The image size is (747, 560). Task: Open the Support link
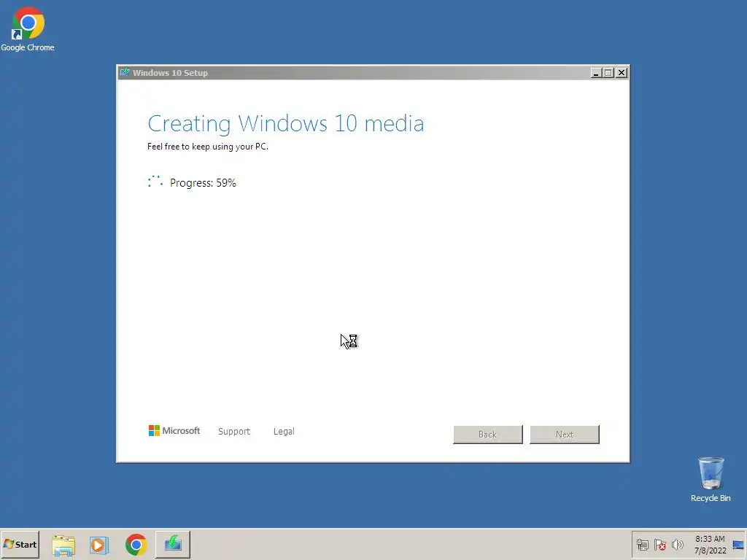click(x=234, y=432)
